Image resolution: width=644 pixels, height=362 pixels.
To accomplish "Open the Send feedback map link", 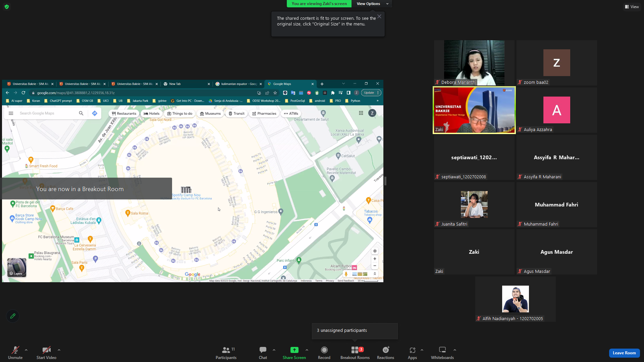I will point(346,281).
